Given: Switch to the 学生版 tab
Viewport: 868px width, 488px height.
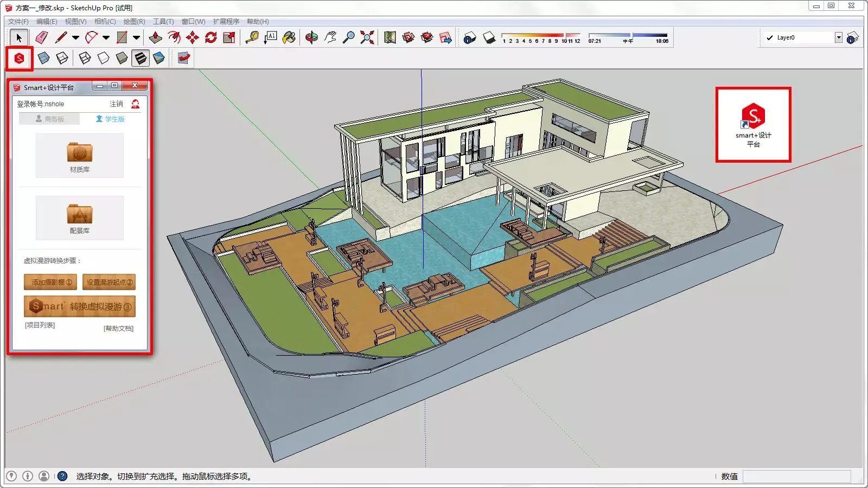Looking at the screenshot, I should (110, 119).
